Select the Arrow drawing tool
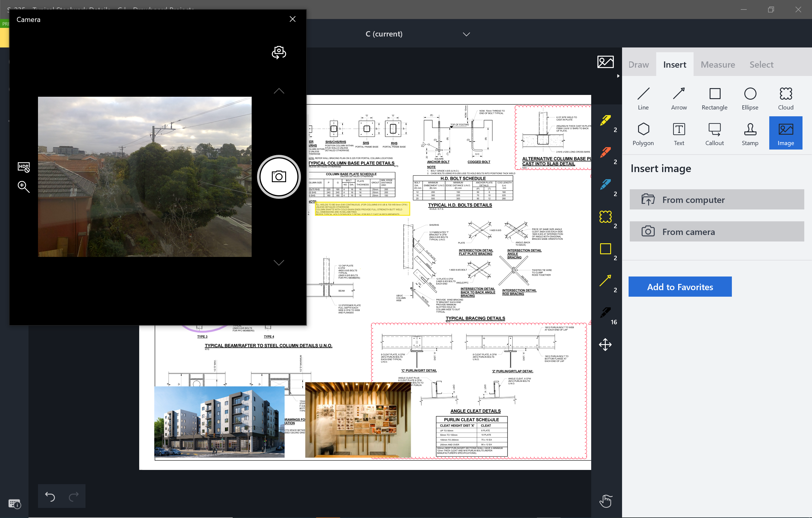This screenshot has width=812, height=518. click(679, 98)
